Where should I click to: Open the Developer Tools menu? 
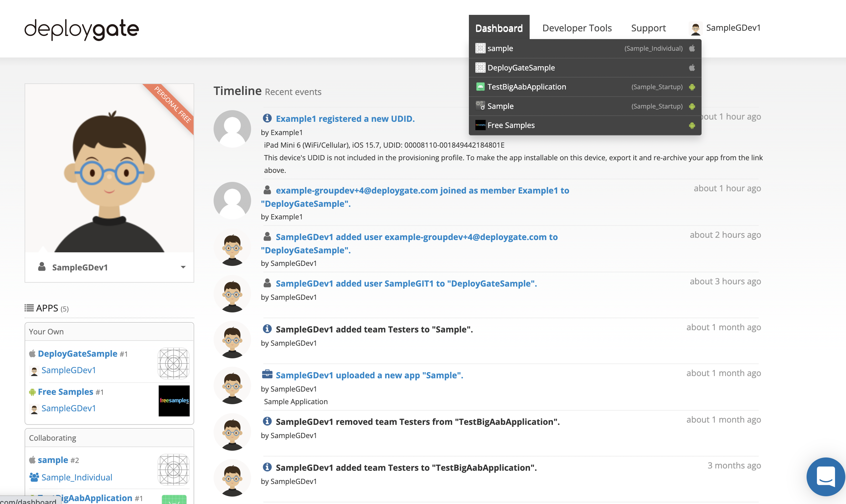[577, 28]
